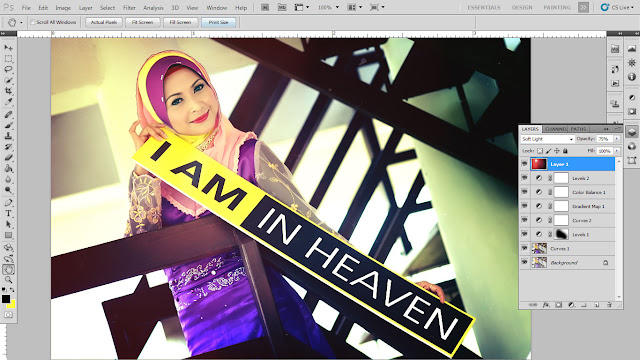
Task: Select the Curves 1 layer thumbnail
Action: point(539,249)
